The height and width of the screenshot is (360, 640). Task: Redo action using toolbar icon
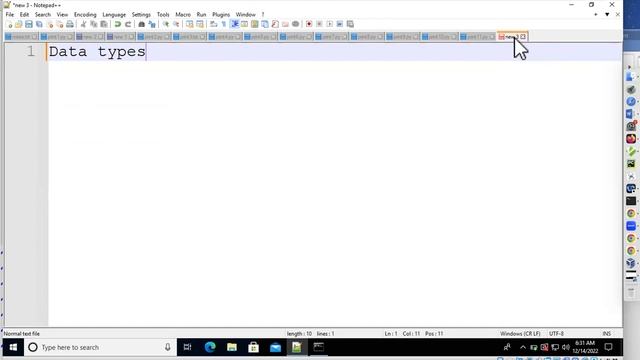pos(128,24)
